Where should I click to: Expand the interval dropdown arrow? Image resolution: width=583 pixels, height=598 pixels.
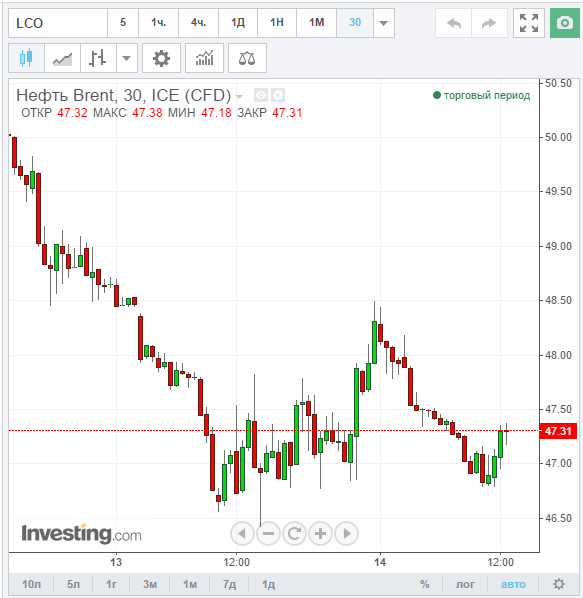[384, 23]
